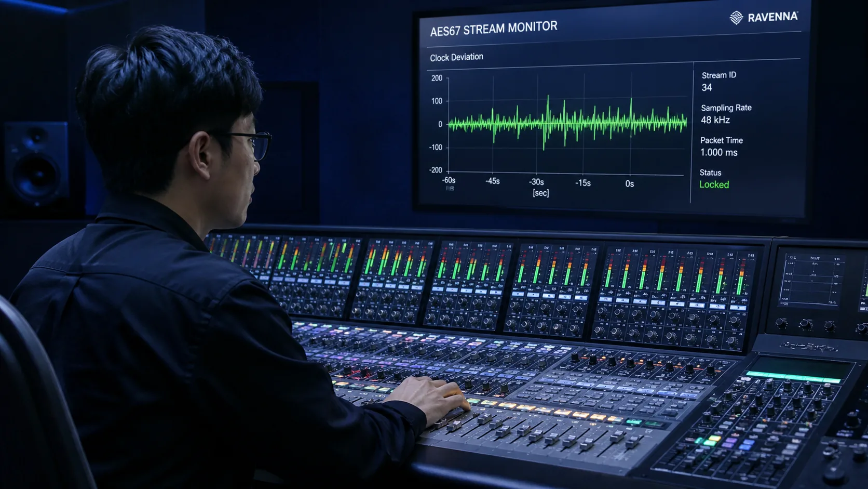Click the '-200' y-axis label
This screenshot has width=868, height=489.
436,170
